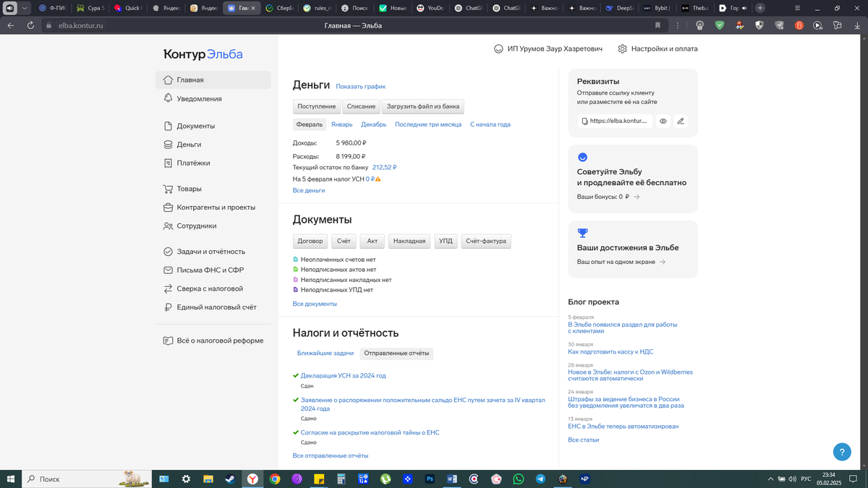
Task: Open WhatsApp from the Windows taskbar
Action: pos(519,479)
